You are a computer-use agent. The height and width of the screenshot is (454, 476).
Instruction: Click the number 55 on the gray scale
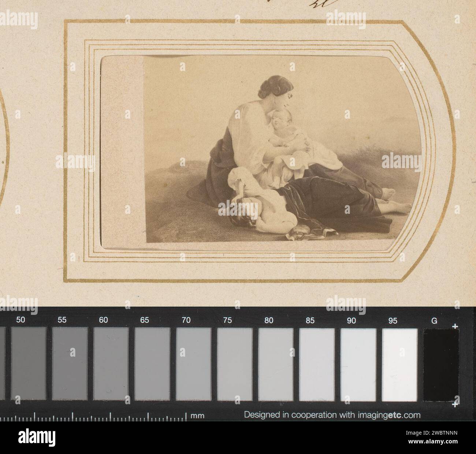tap(62, 320)
